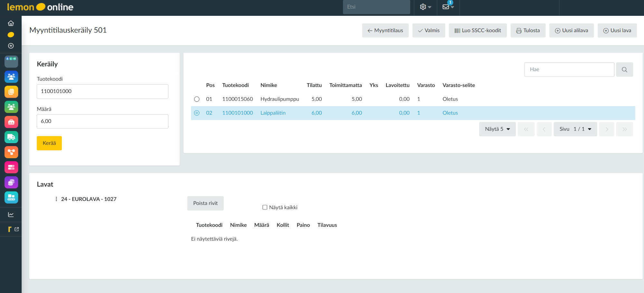Click the magnifier search button beside Hae
This screenshot has width=644, height=293.
coord(624,69)
